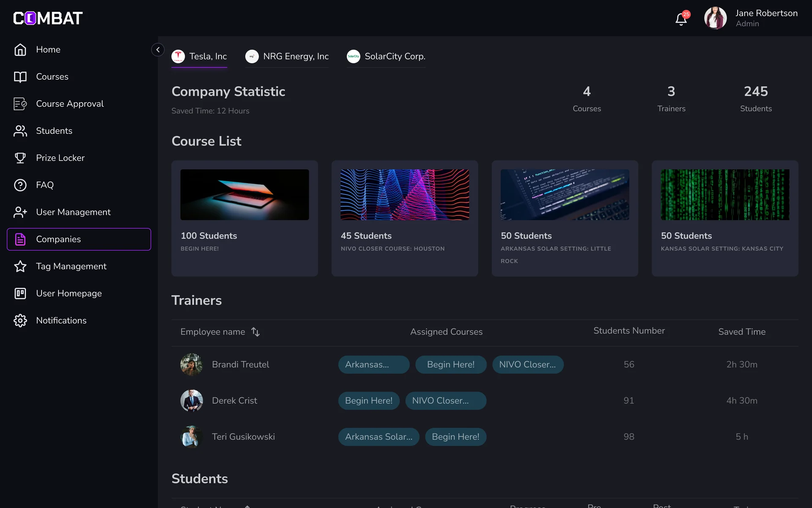The image size is (812, 508).
Task: Click the SolarCity logo icon
Action: pos(354,56)
